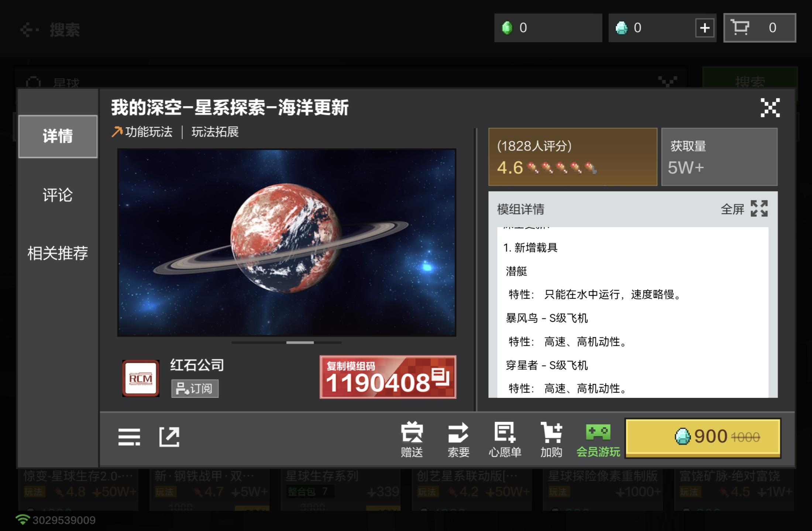The width and height of the screenshot is (812, 531).
Task: Buy mod for 900 diamonds
Action: coord(703,438)
